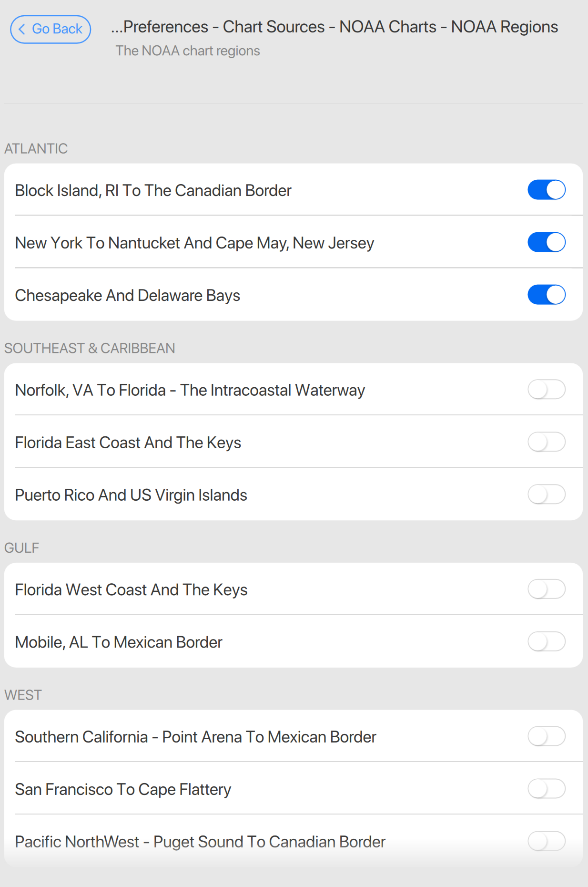Click the San Francisco To Cape Flattery label
The image size is (588, 887).
point(123,789)
